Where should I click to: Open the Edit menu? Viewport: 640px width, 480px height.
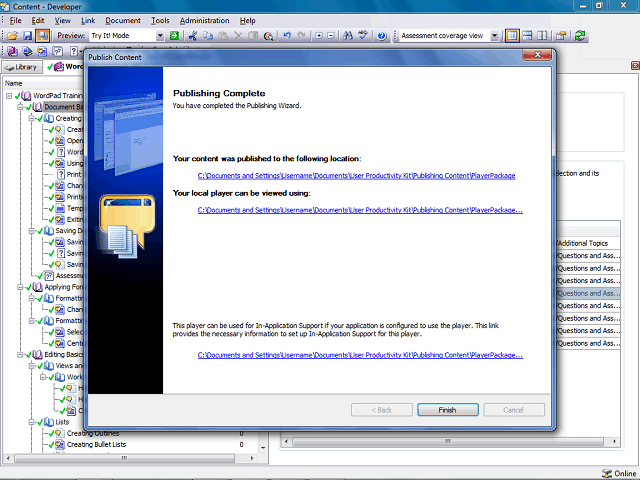pyautogui.click(x=38, y=20)
